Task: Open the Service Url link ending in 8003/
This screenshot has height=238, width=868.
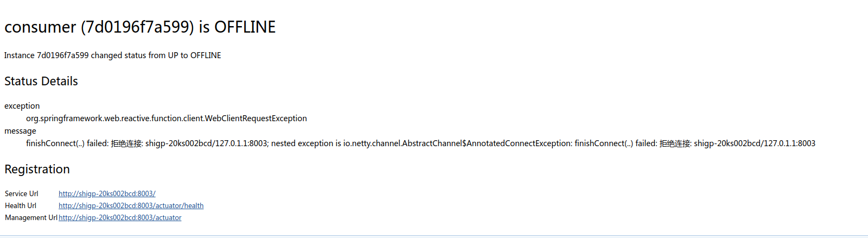Action: [x=107, y=193]
